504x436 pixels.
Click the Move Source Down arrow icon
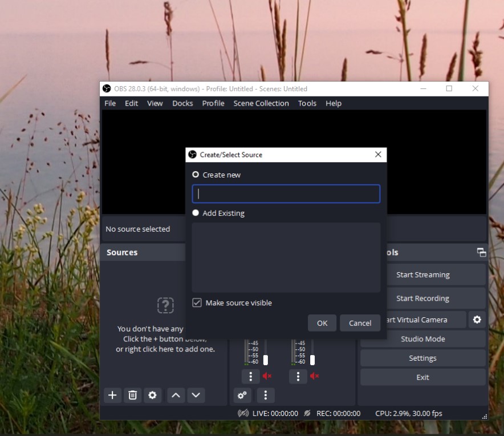pyautogui.click(x=194, y=395)
